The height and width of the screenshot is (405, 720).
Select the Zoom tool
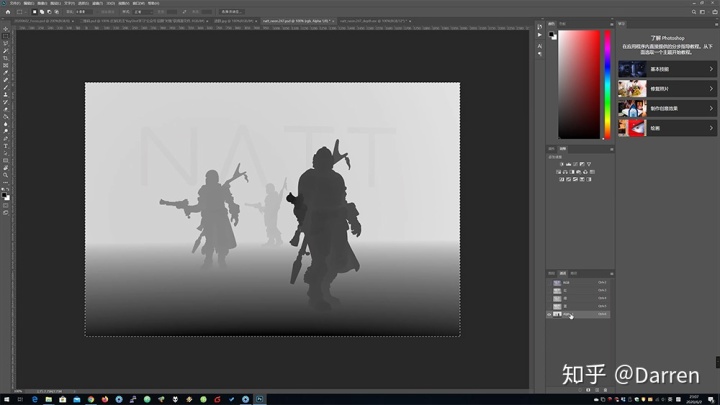coord(6,175)
